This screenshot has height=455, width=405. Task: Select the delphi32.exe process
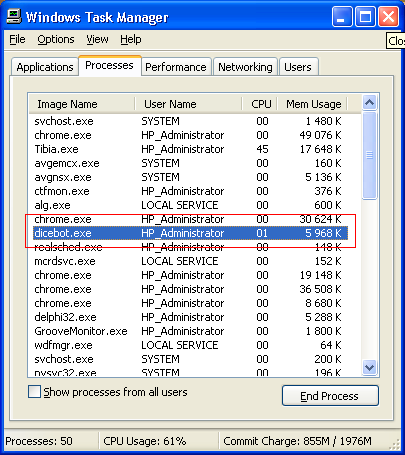click(x=191, y=317)
